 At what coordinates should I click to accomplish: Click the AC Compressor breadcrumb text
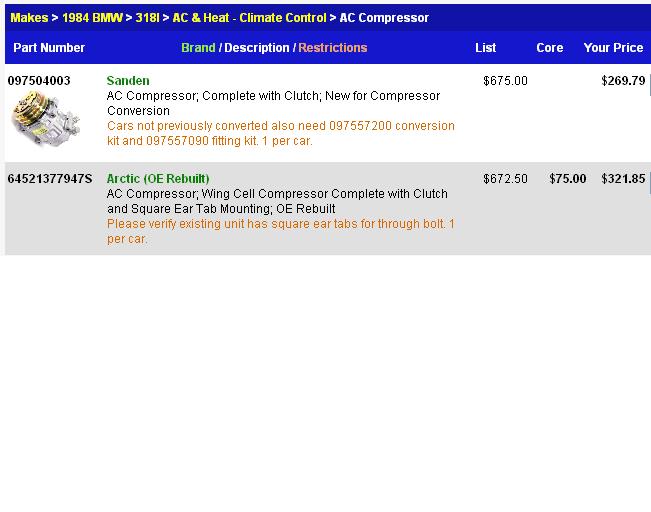click(x=384, y=18)
